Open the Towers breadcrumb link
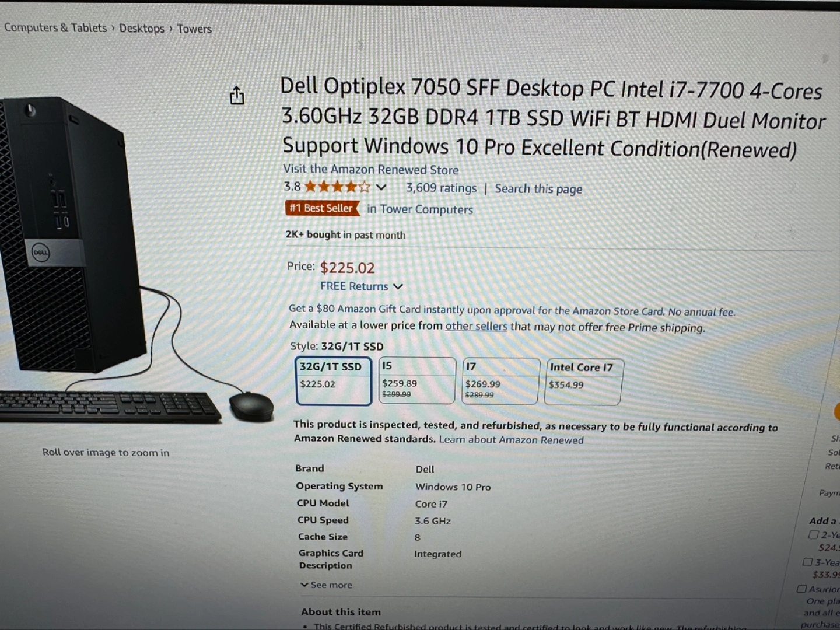Image resolution: width=840 pixels, height=630 pixels. 194,29
